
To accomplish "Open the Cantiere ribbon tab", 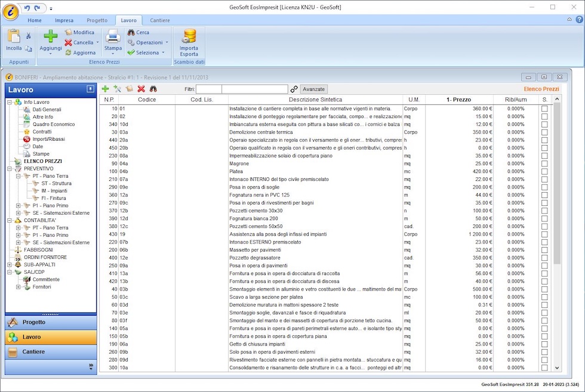I will click(x=159, y=20).
